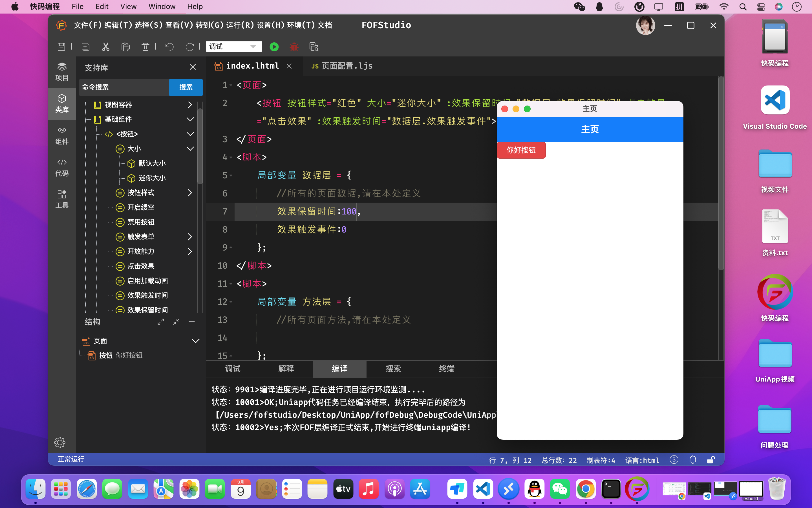Click the dollar coin status bar icon

coord(674,460)
